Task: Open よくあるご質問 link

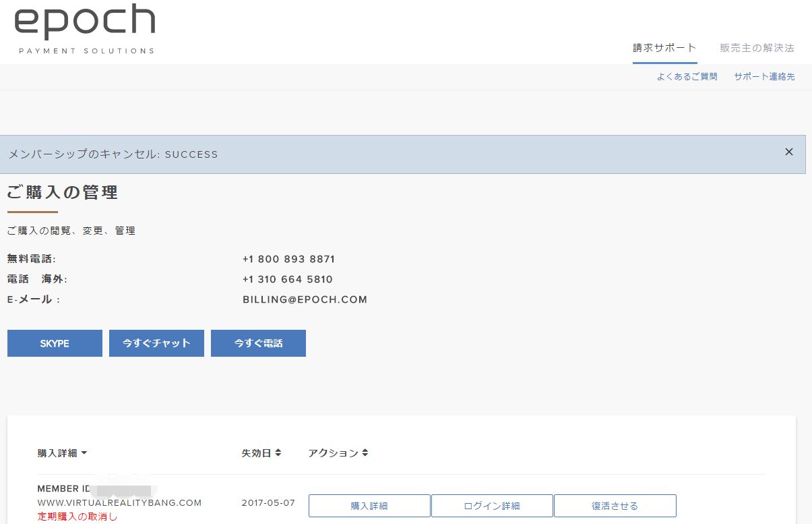Action: [x=687, y=77]
